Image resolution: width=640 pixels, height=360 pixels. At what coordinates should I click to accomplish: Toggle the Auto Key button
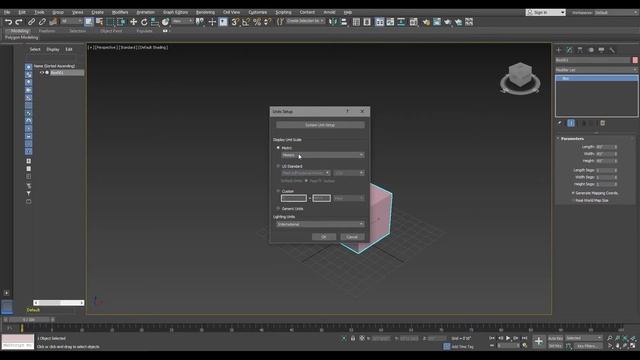[x=555, y=338]
